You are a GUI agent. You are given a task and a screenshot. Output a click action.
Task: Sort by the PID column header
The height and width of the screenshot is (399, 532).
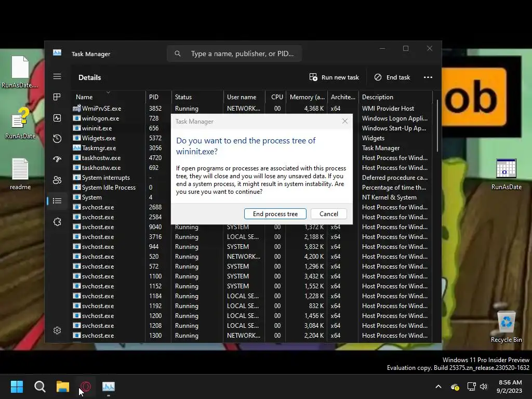pyautogui.click(x=158, y=97)
